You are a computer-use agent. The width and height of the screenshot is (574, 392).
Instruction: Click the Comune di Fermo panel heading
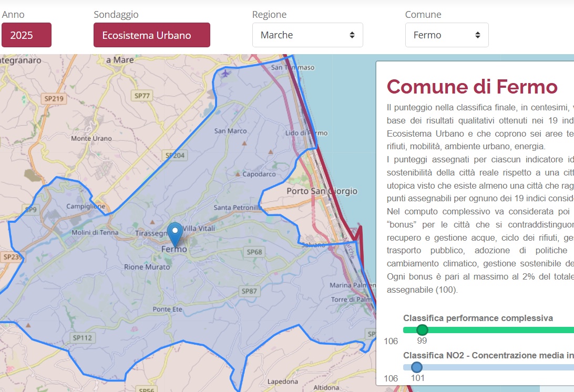pyautogui.click(x=471, y=86)
